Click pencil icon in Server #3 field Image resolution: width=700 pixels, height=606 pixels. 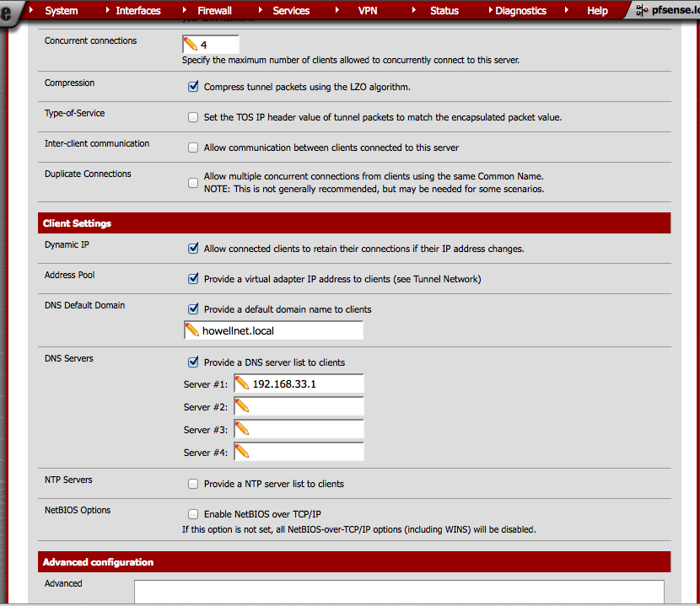tap(242, 428)
